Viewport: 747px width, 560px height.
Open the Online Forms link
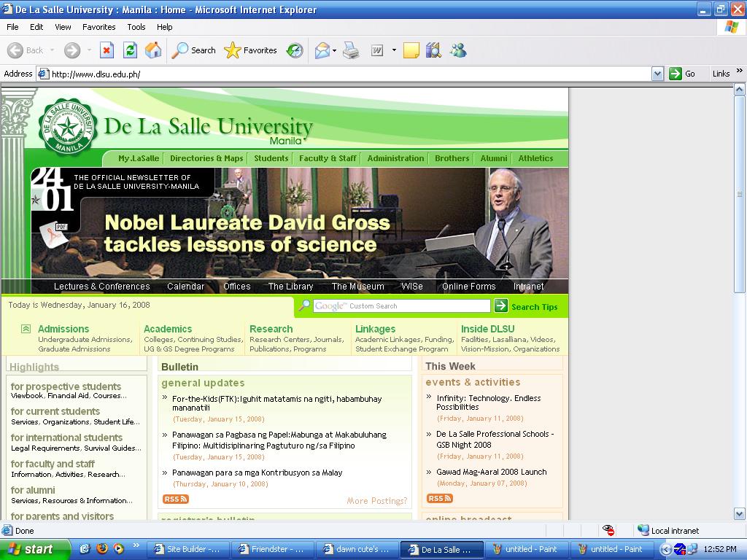[x=469, y=286]
